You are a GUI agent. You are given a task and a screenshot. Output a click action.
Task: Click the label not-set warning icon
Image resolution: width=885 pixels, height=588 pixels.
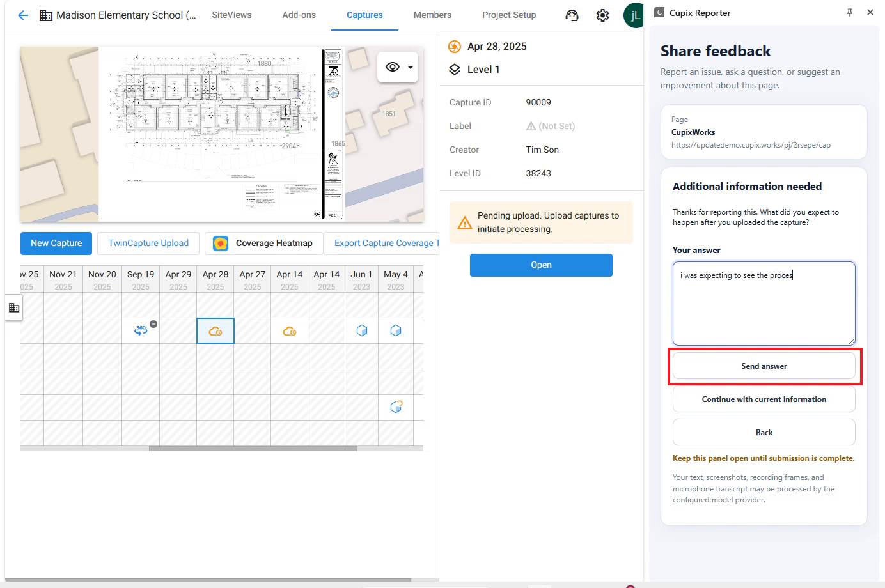(x=531, y=127)
